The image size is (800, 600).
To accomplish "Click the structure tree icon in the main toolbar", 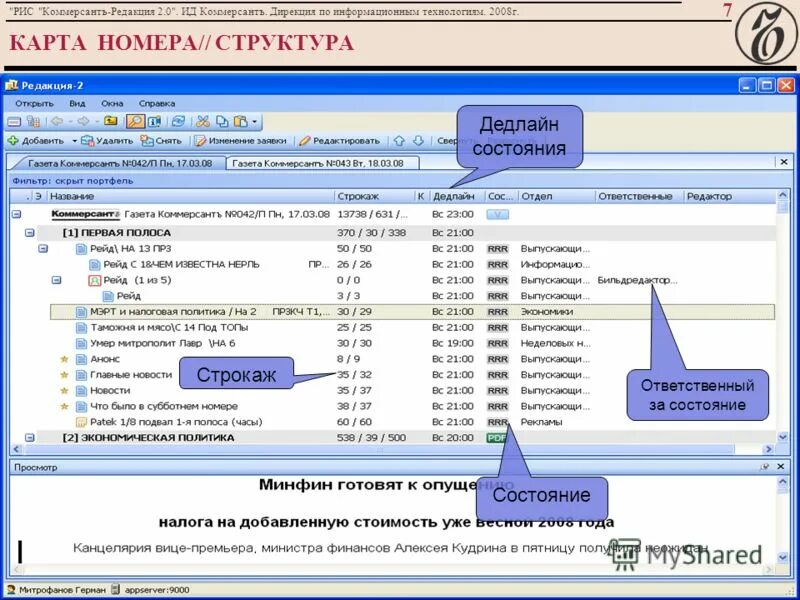I will coord(34,121).
